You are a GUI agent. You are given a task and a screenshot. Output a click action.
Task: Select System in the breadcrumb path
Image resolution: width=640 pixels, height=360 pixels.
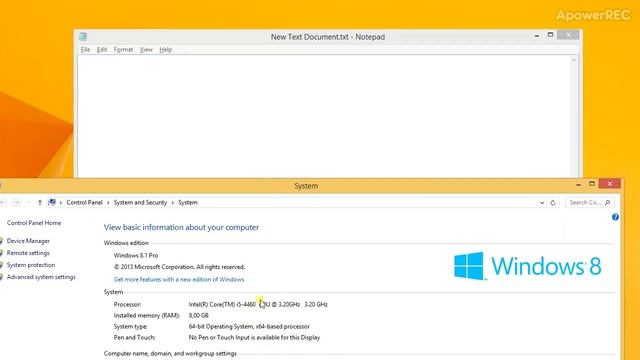(188, 202)
